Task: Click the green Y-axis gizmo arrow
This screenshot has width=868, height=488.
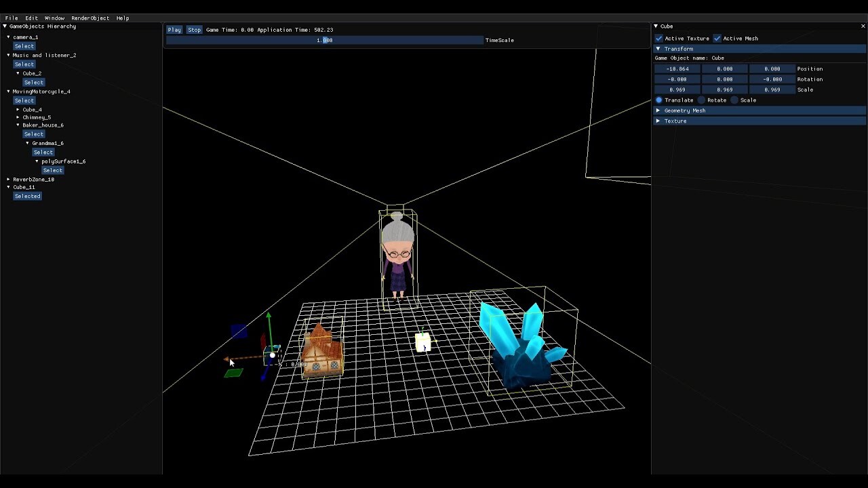Action: (x=269, y=322)
